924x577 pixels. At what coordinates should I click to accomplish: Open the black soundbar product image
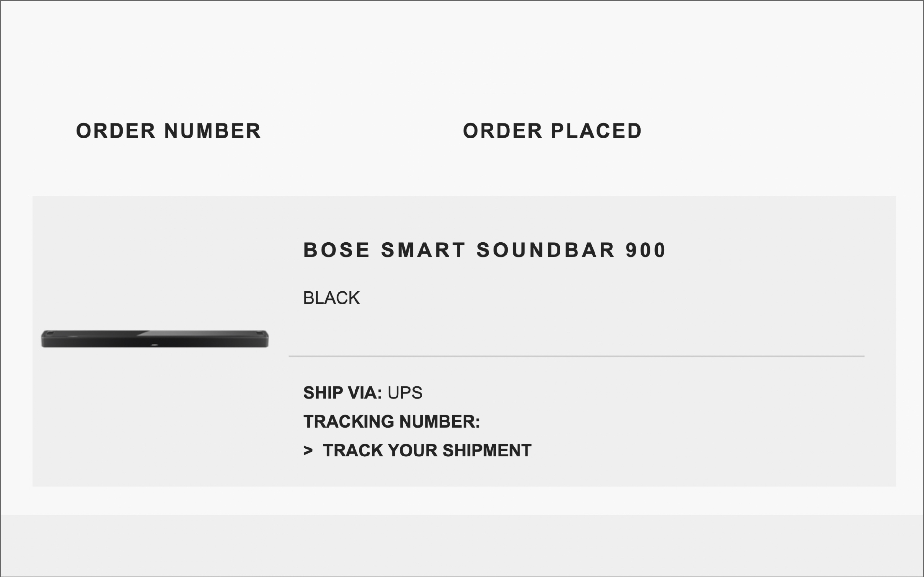click(155, 339)
